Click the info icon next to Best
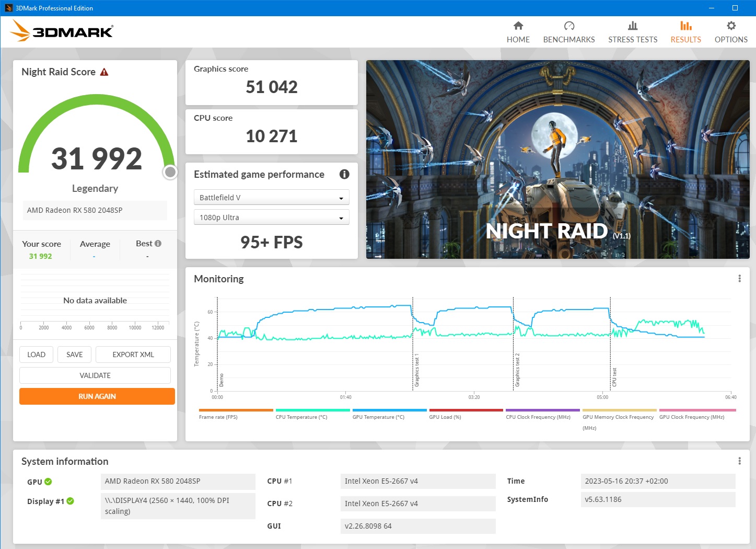 (158, 244)
